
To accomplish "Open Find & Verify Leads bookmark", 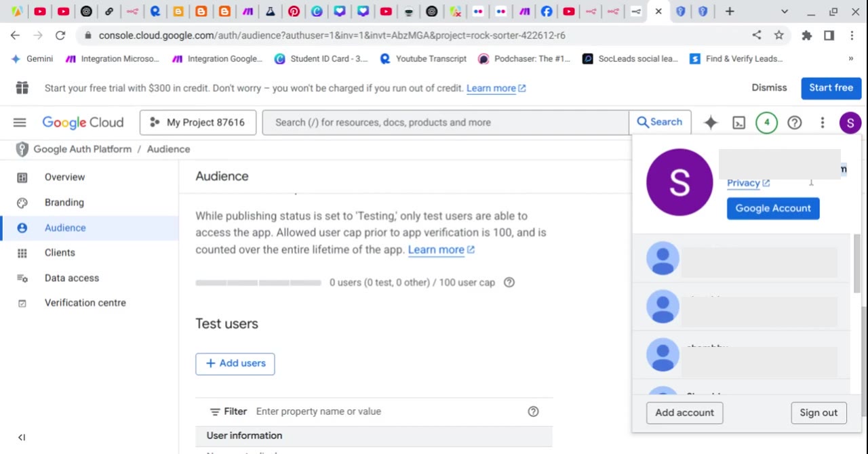I will point(736,59).
